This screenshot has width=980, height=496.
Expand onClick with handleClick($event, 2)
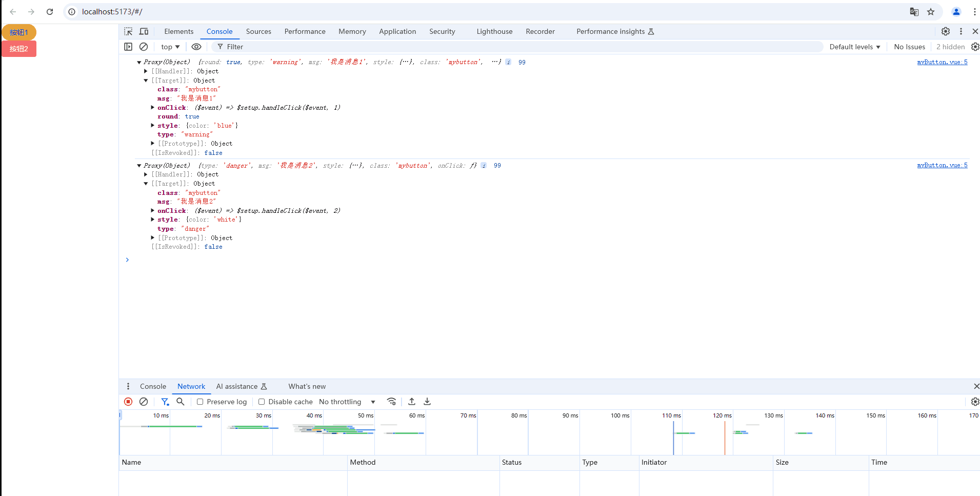pyautogui.click(x=152, y=211)
